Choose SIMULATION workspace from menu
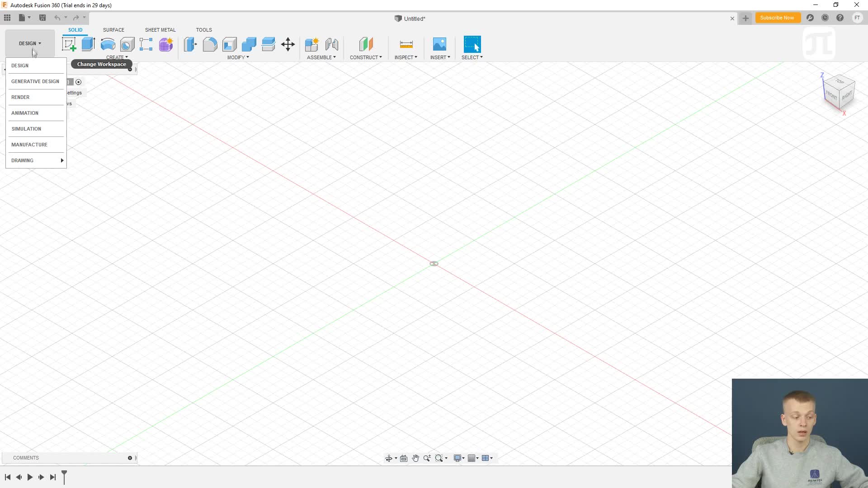868x488 pixels. (36, 129)
